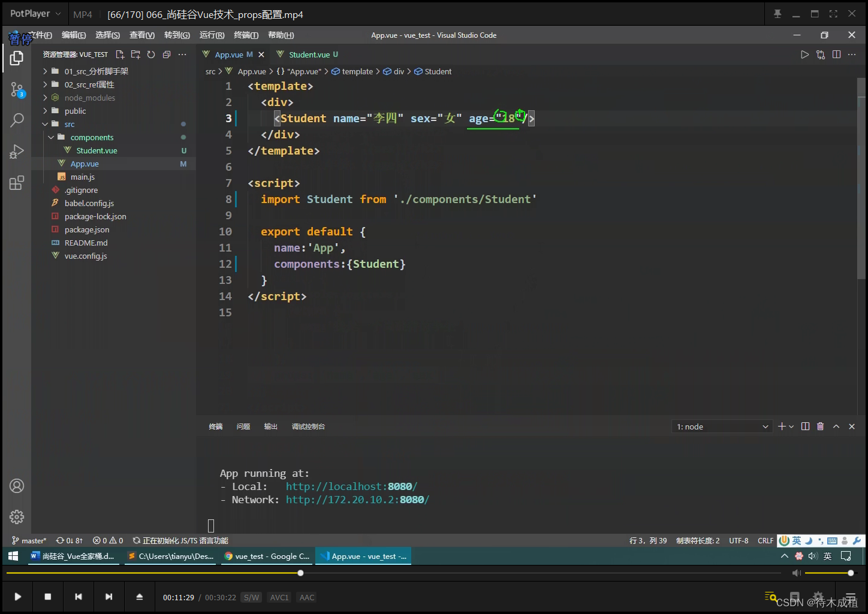Screen dimensions: 868x614
Task: Open errors and warnings count in status bar
Action: coord(108,540)
